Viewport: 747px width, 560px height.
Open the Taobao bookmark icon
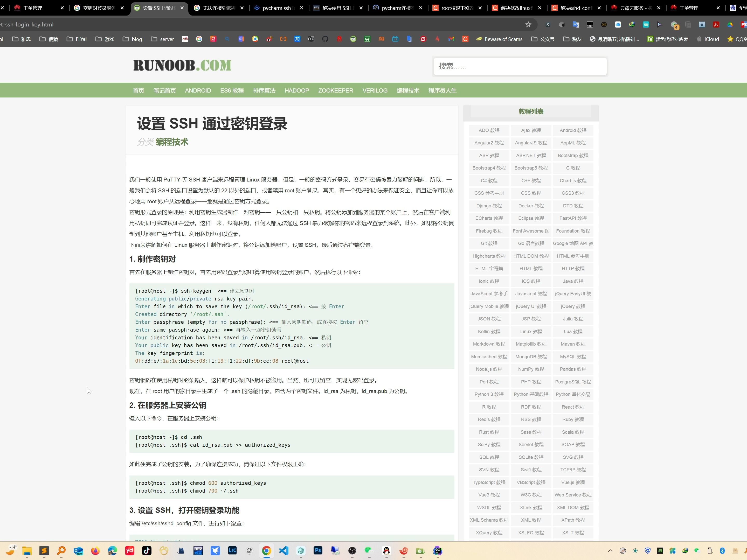381,39
